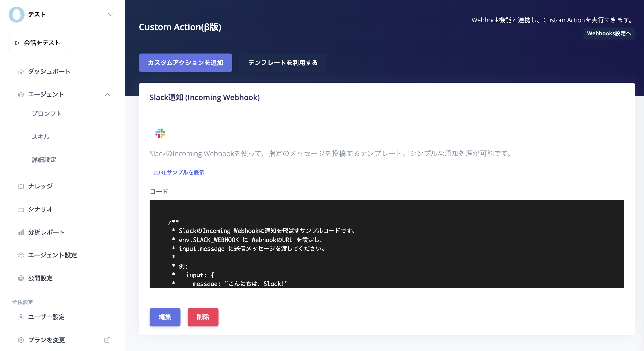Click the external link icon beside プランを変更
The width and height of the screenshot is (644, 351).
coord(107,340)
